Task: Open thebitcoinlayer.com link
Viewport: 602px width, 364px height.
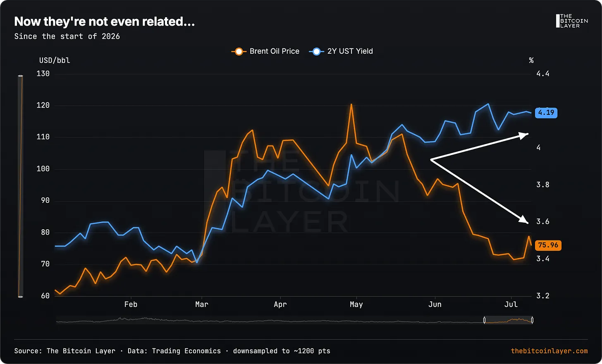Action: pyautogui.click(x=549, y=351)
